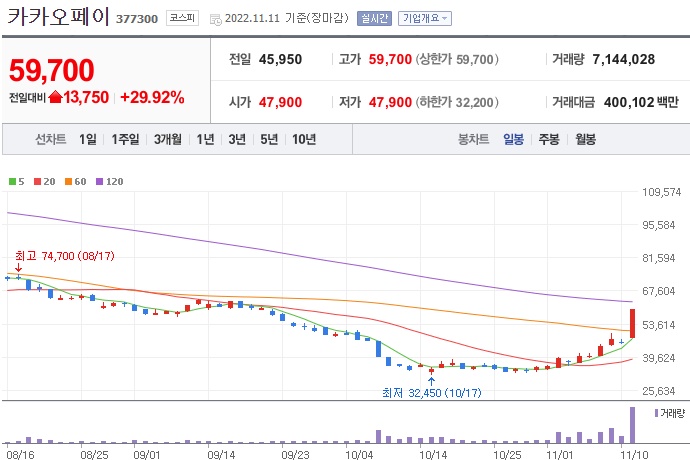Select the 10년 line chart tab

pos(304,140)
